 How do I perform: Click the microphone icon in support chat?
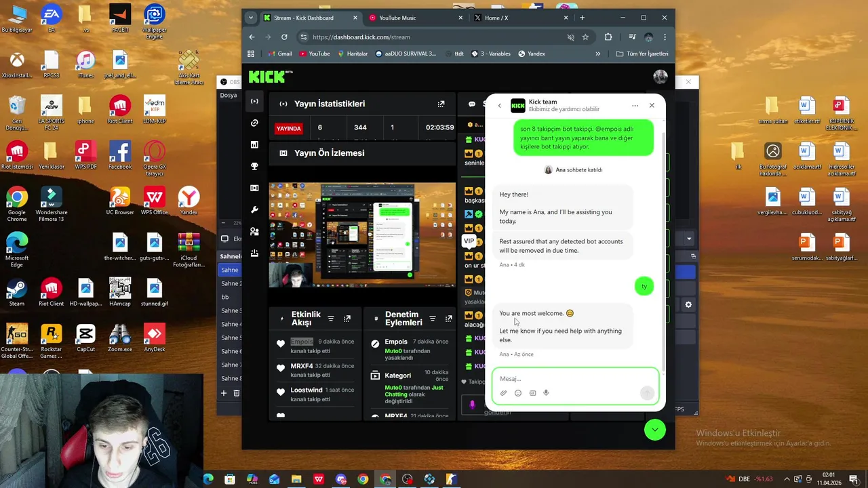546,393
